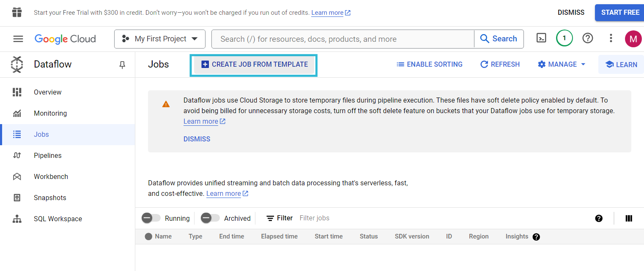Open the Dataflow Overview page
Image resolution: width=644 pixels, height=271 pixels.
(47, 92)
